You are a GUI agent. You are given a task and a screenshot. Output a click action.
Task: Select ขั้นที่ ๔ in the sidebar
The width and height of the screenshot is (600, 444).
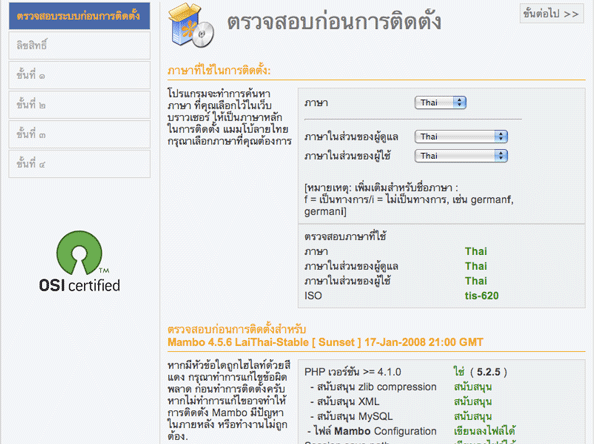(79, 163)
